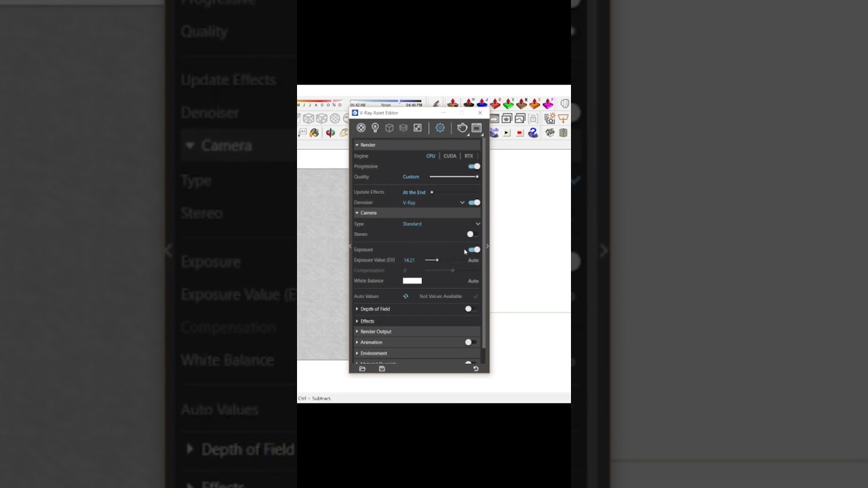Click the save settings disk icon
The width and height of the screenshot is (868, 488).
382,369
